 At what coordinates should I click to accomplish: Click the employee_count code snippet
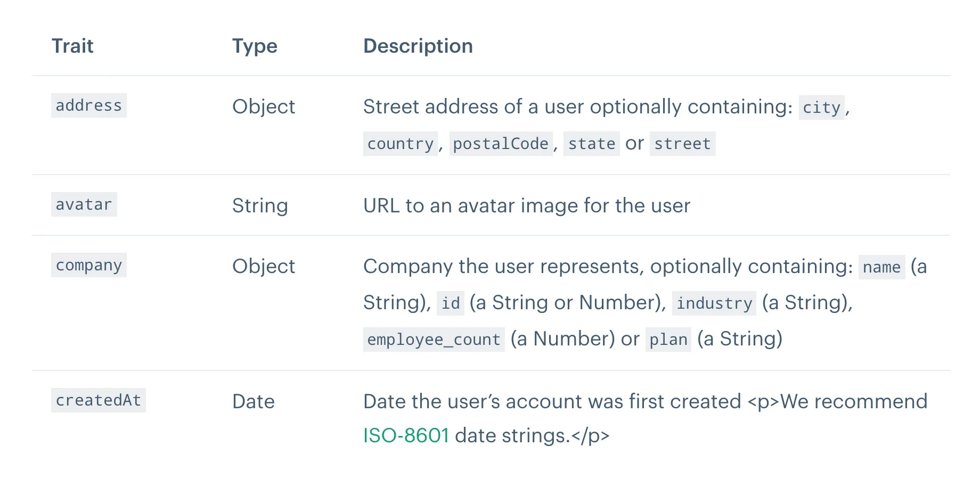tap(434, 340)
